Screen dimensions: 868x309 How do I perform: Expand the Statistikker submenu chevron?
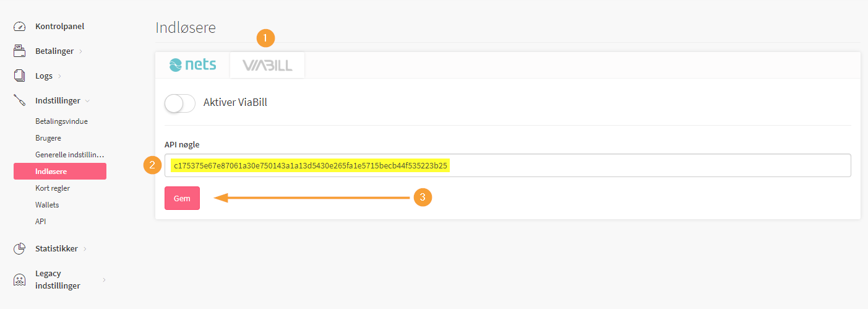coord(85,249)
